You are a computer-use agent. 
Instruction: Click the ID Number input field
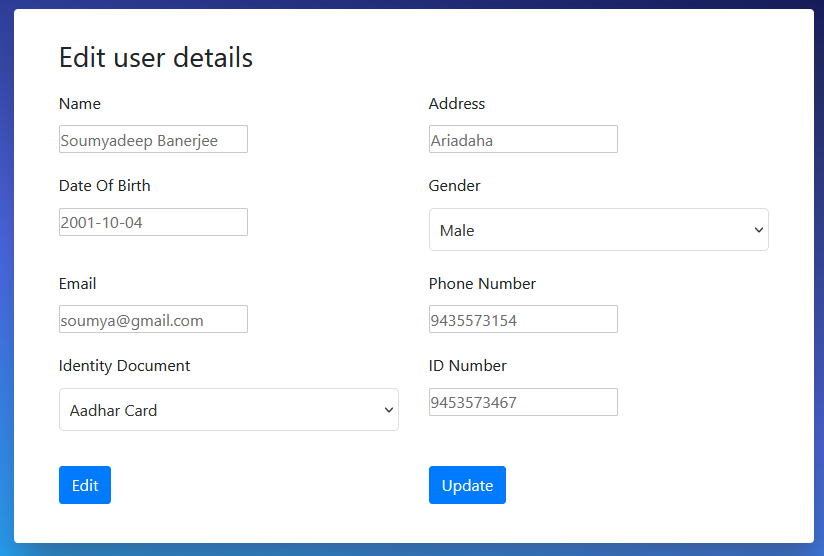pyautogui.click(x=523, y=402)
